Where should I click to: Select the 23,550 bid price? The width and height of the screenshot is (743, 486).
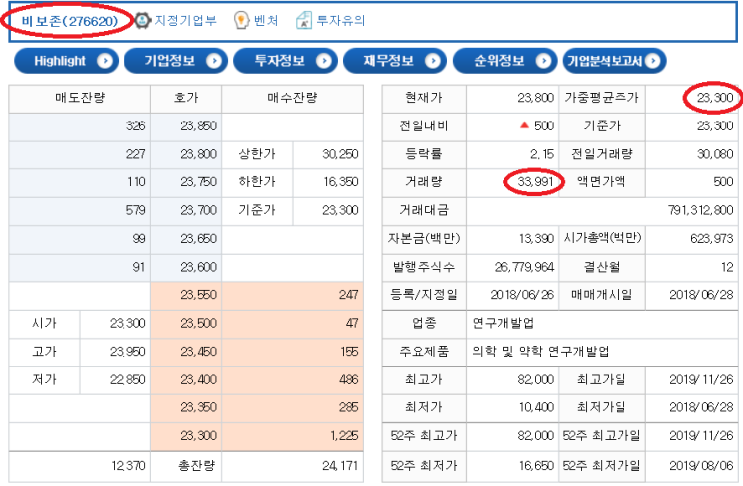click(198, 295)
